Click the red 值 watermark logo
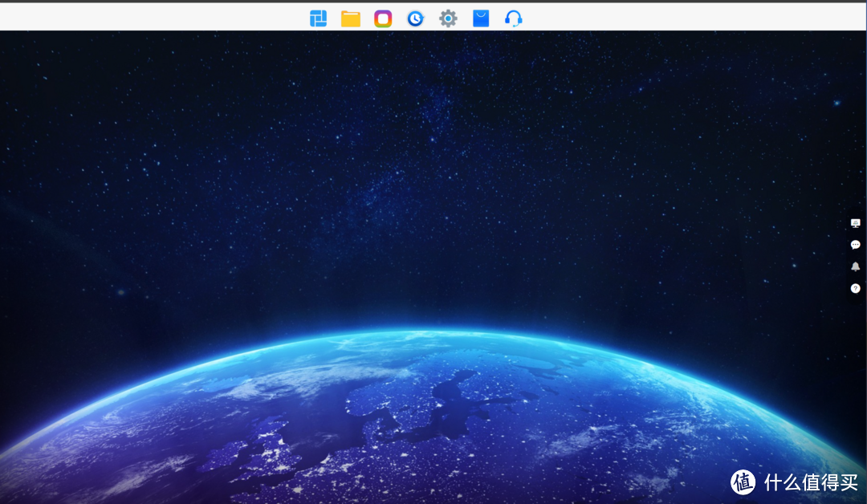The height and width of the screenshot is (504, 867). coord(743,482)
